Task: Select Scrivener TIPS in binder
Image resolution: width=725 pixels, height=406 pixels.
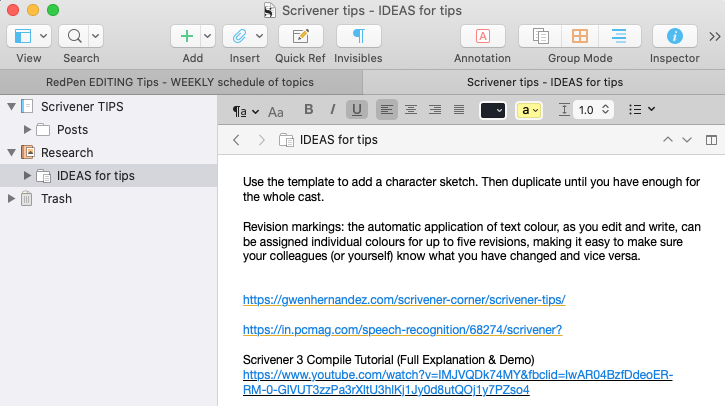Action: click(x=82, y=107)
